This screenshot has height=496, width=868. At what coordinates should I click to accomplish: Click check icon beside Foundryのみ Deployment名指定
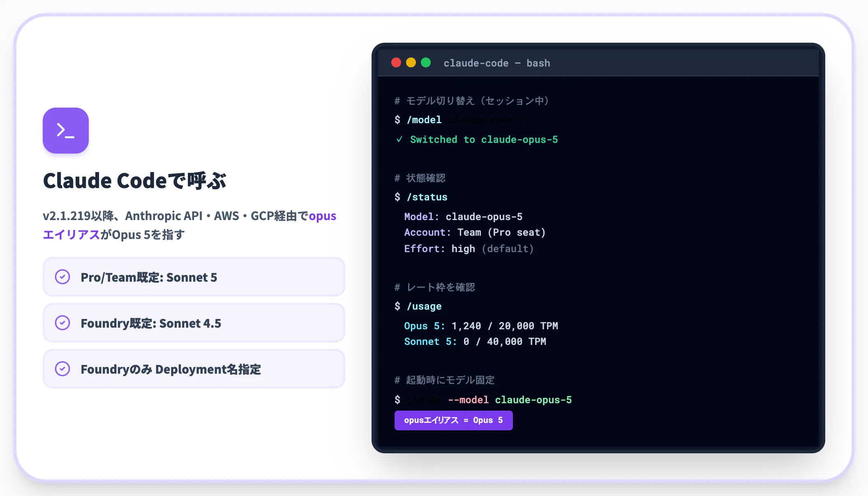(62, 369)
